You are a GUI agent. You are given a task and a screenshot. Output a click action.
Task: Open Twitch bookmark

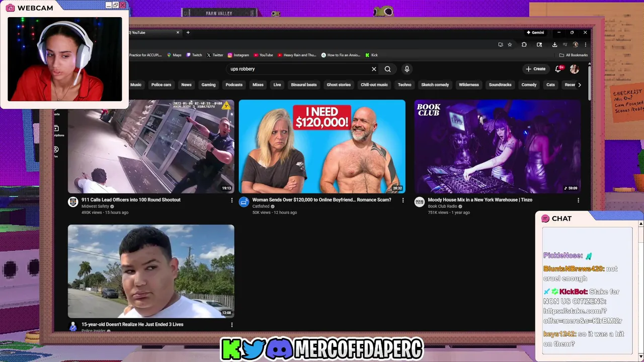point(194,55)
